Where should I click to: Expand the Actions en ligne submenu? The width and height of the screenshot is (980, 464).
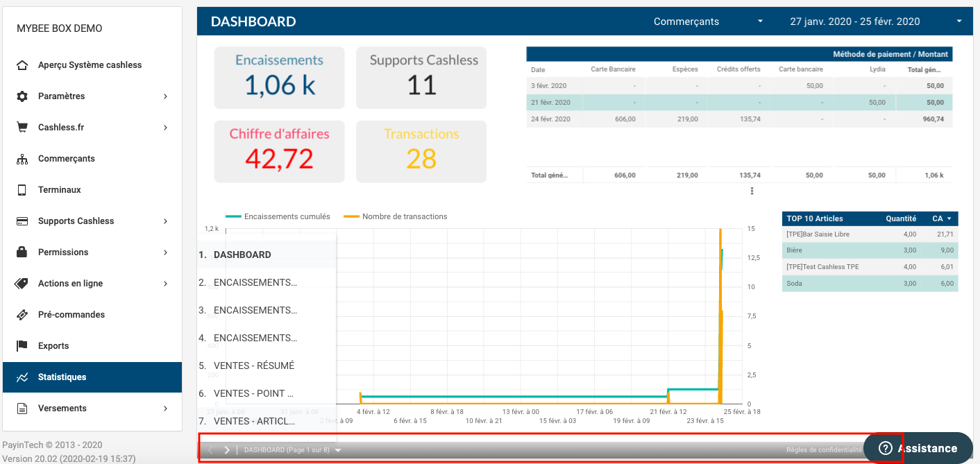(165, 284)
